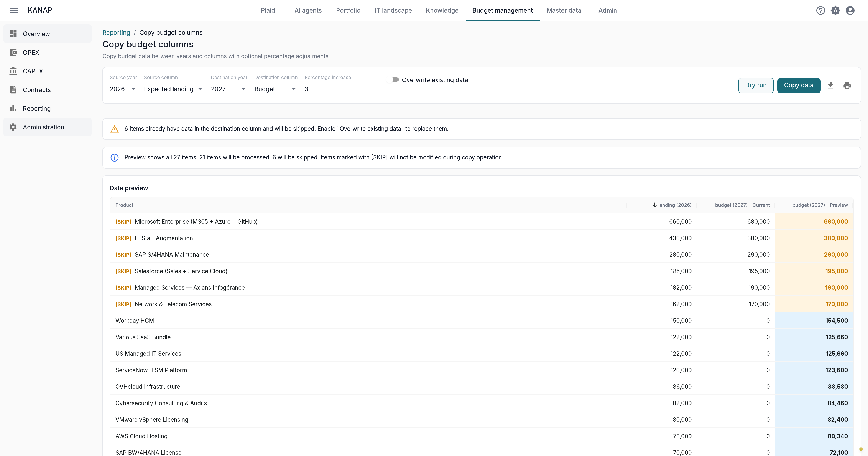The width and height of the screenshot is (868, 456).
Task: Open the Knowledge tab
Action: pos(442,10)
